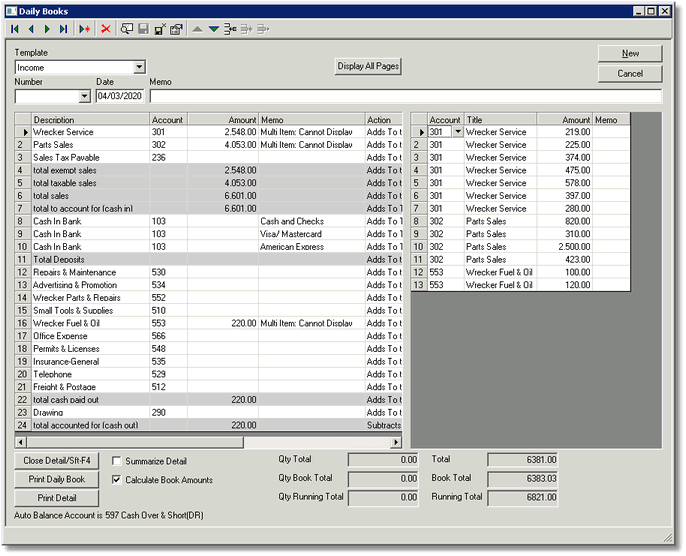The height and width of the screenshot is (556, 686).
Task: Expand the Number dropdown
Action: click(85, 96)
